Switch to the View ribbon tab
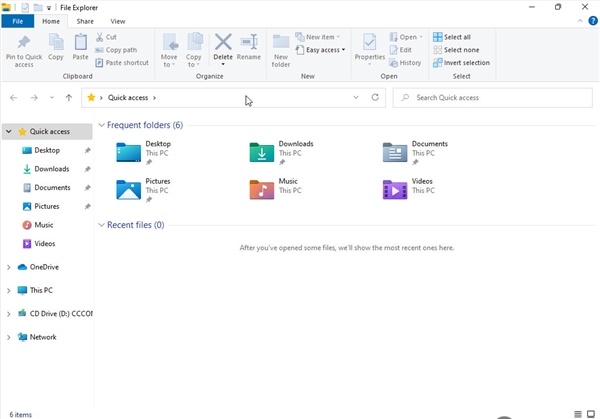600x419 pixels. point(118,21)
